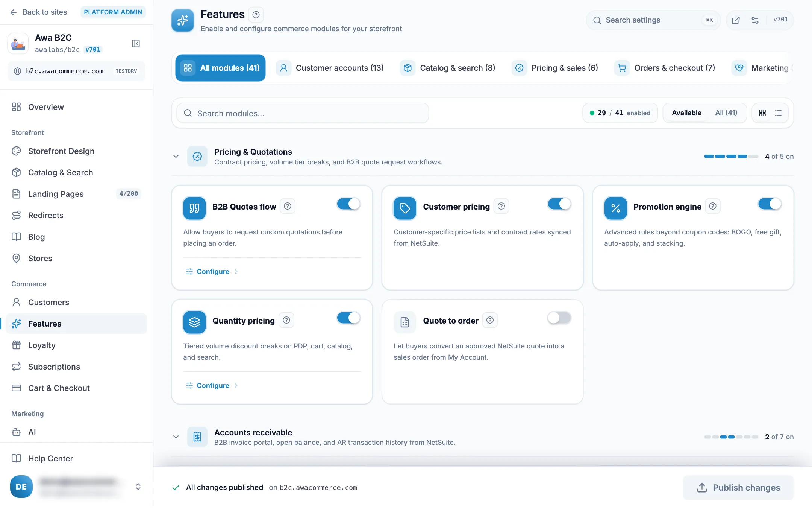
Task: Show All (41) modules filter
Action: tap(726, 113)
